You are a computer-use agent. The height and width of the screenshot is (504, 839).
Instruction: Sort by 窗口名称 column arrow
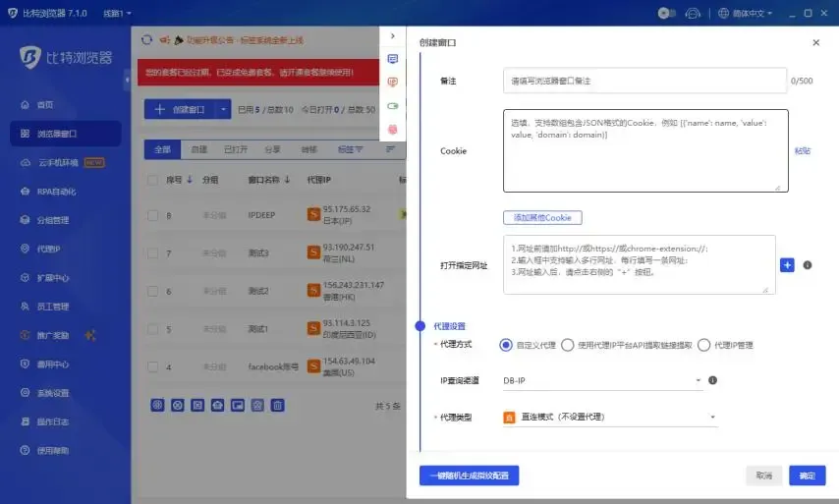(287, 180)
